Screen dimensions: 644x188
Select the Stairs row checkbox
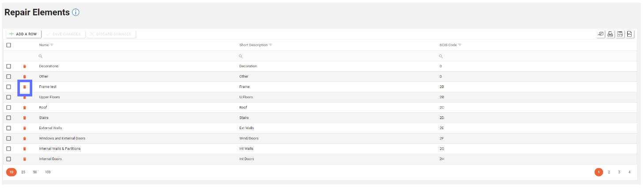[8, 118]
